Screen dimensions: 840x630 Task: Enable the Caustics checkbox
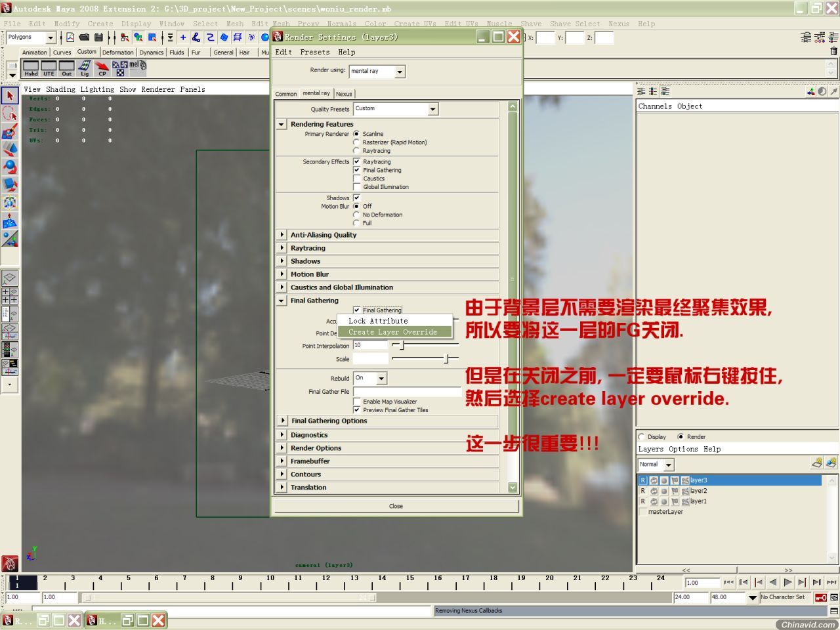[357, 178]
